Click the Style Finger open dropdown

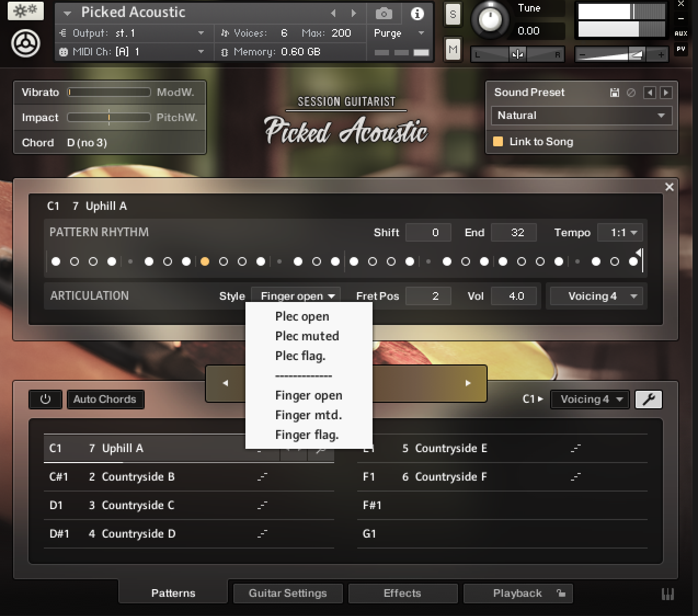pyautogui.click(x=296, y=296)
